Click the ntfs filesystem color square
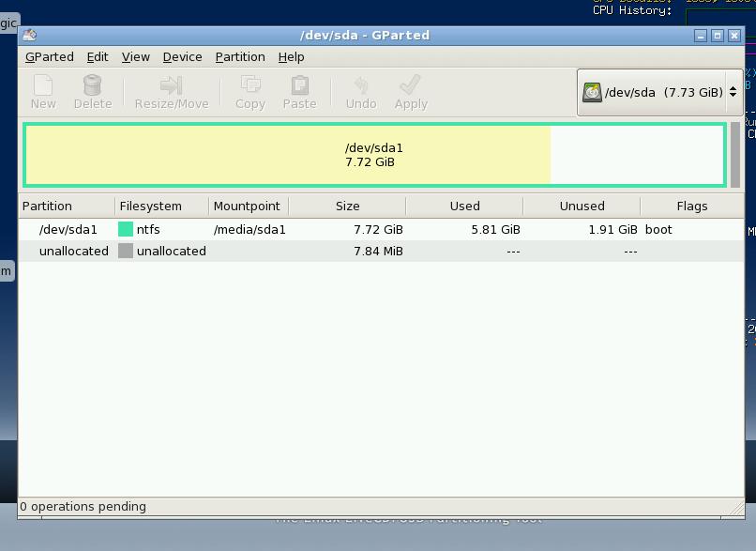756x551 pixels. pos(127,228)
